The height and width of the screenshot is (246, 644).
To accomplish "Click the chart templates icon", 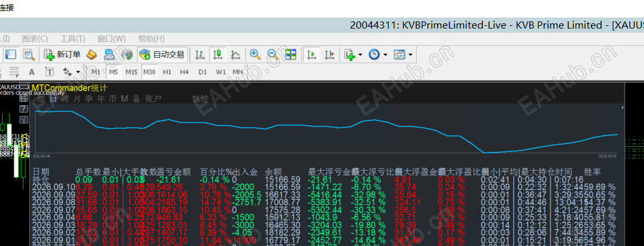I will 399,55.
